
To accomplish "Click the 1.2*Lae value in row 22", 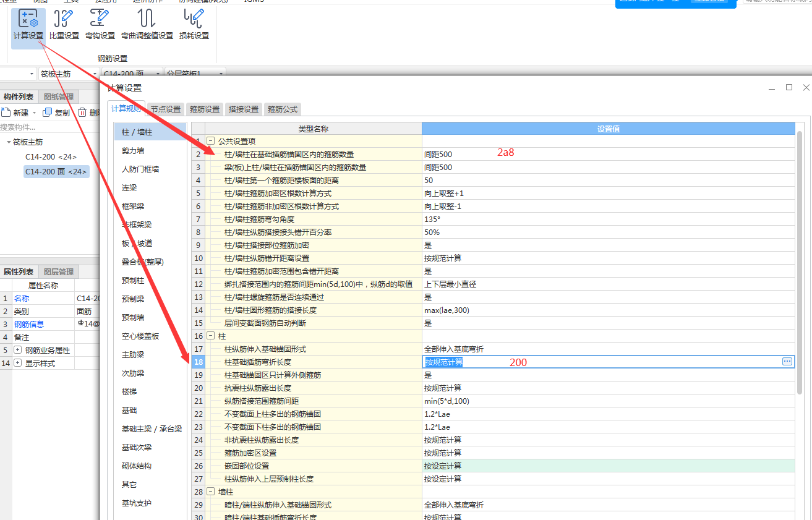I will tap(437, 414).
